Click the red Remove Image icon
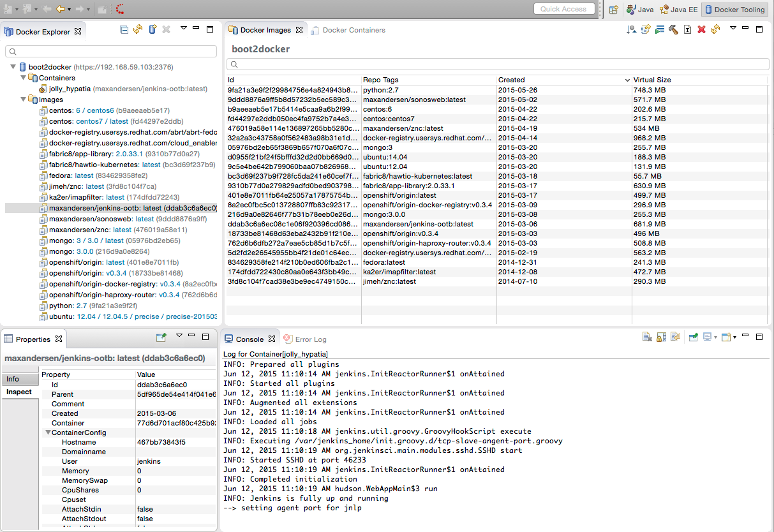The height and width of the screenshot is (532, 774). tap(701, 29)
